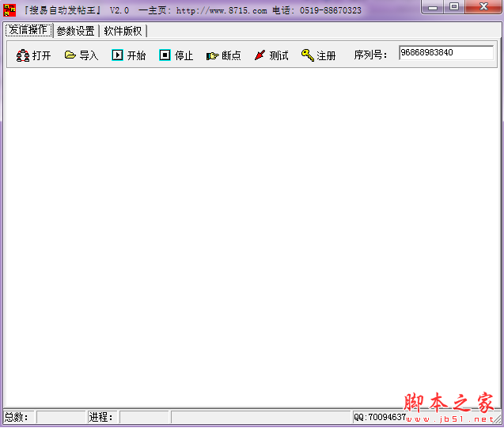Open registration via the 注册 key icon

point(308,55)
